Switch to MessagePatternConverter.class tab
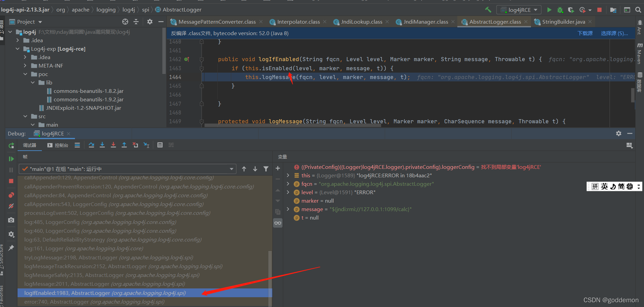This screenshot has width=644, height=307. pos(217,22)
